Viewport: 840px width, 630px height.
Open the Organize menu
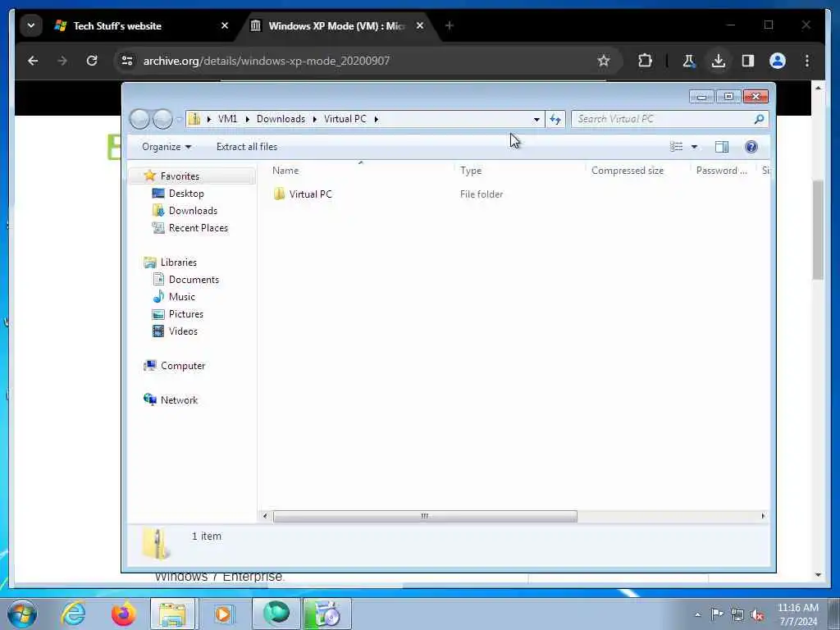[x=166, y=147]
